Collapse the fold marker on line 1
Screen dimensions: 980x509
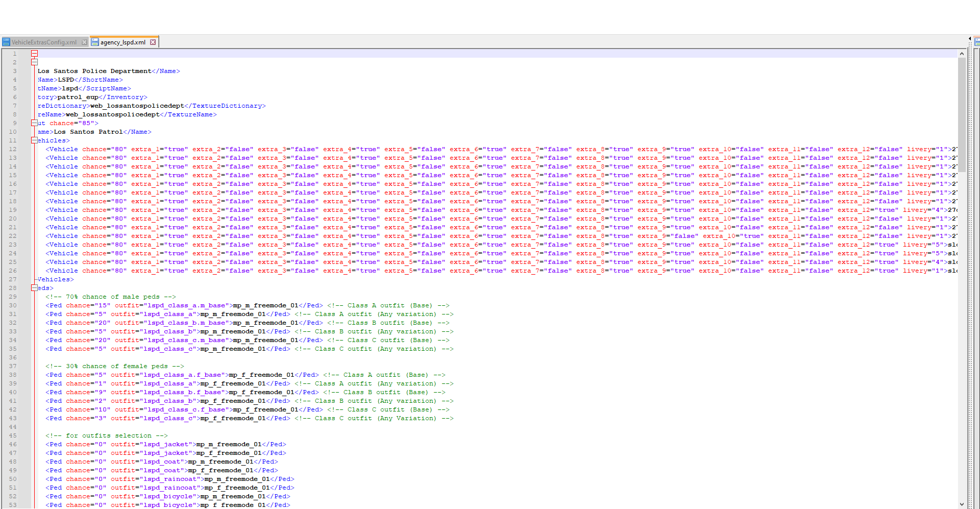point(34,54)
